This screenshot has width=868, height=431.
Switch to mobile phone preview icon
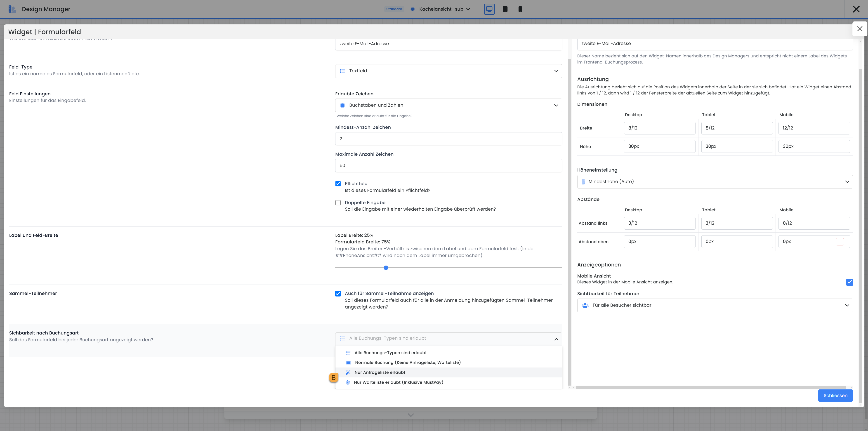point(520,9)
